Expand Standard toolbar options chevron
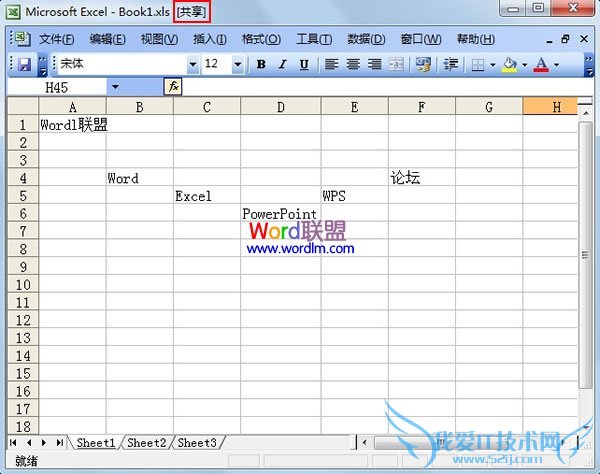 [43, 65]
